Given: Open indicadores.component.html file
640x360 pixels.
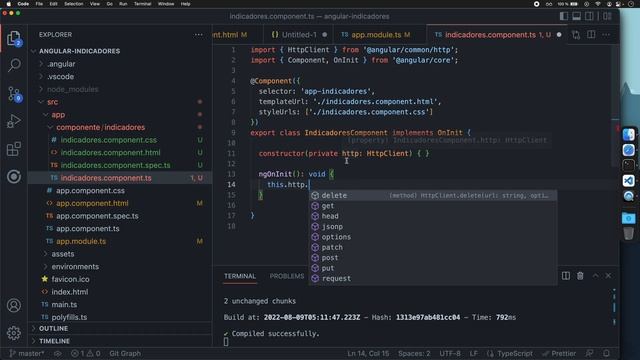Looking at the screenshot, I should point(110,153).
